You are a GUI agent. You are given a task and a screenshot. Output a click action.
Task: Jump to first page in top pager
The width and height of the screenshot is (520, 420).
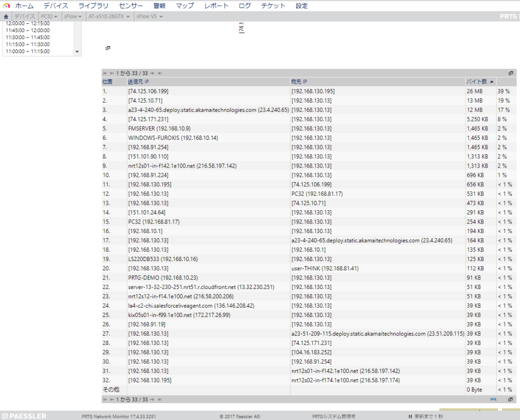coord(105,73)
